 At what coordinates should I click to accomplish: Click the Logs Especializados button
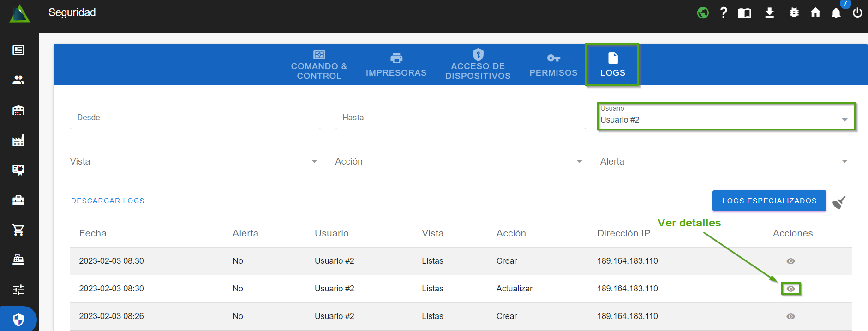pos(769,201)
